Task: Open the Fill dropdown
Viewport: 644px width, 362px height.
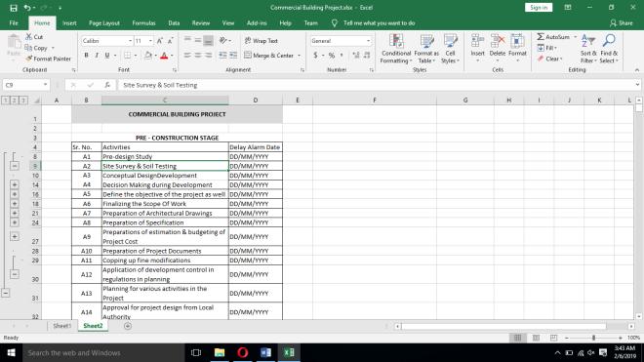Action: [547, 48]
